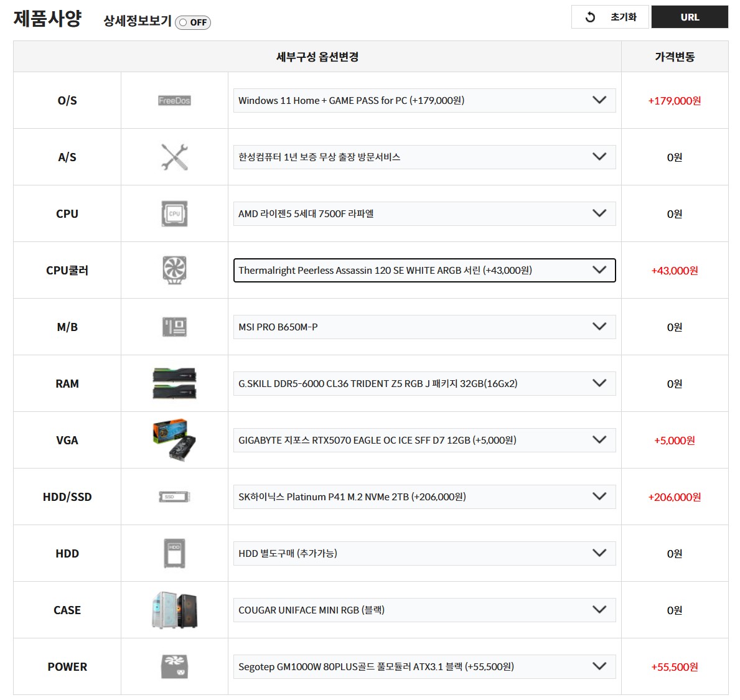Click the +5,000원 VGA price change

[675, 441]
